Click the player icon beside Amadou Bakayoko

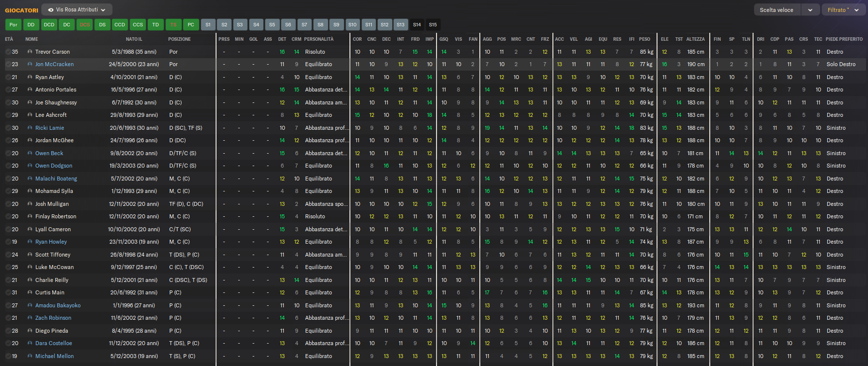(30, 306)
